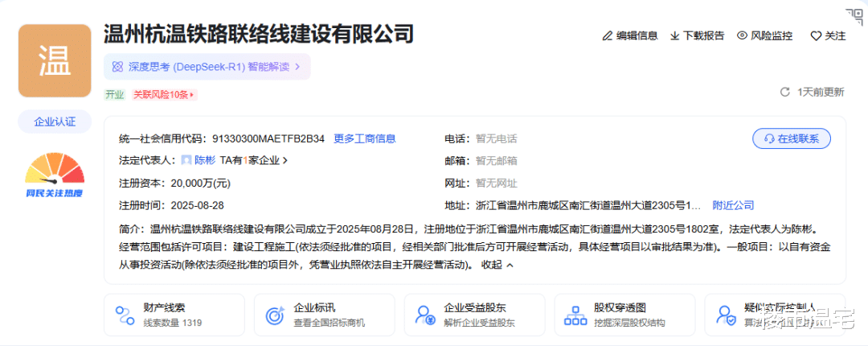Viewport: 868px width, 346px height.
Task: Click the risk monitoring eye icon
Action: pyautogui.click(x=743, y=36)
